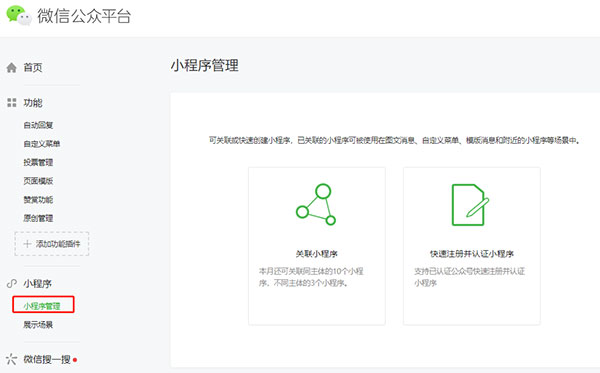600x373 pixels.
Task: Click the 微信搜一搜 star icon
Action: (11, 359)
